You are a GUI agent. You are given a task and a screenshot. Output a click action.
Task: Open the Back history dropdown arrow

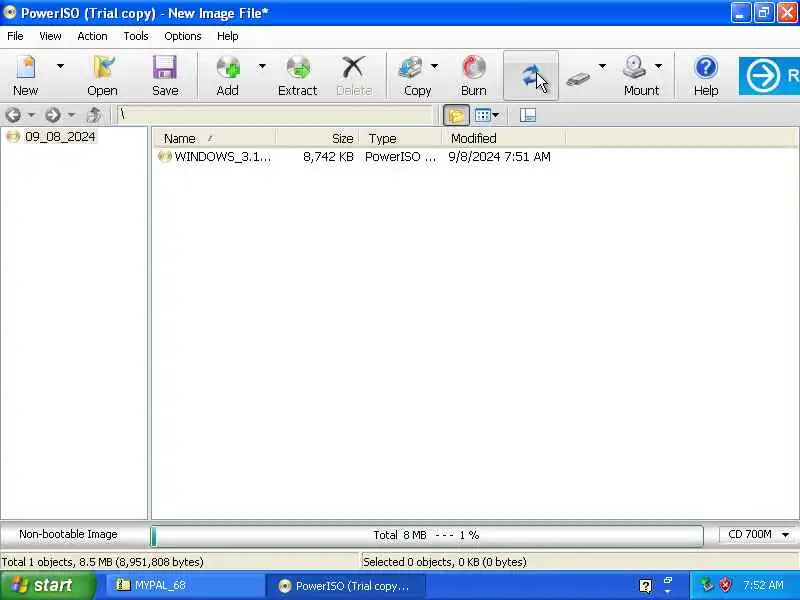[x=31, y=115]
